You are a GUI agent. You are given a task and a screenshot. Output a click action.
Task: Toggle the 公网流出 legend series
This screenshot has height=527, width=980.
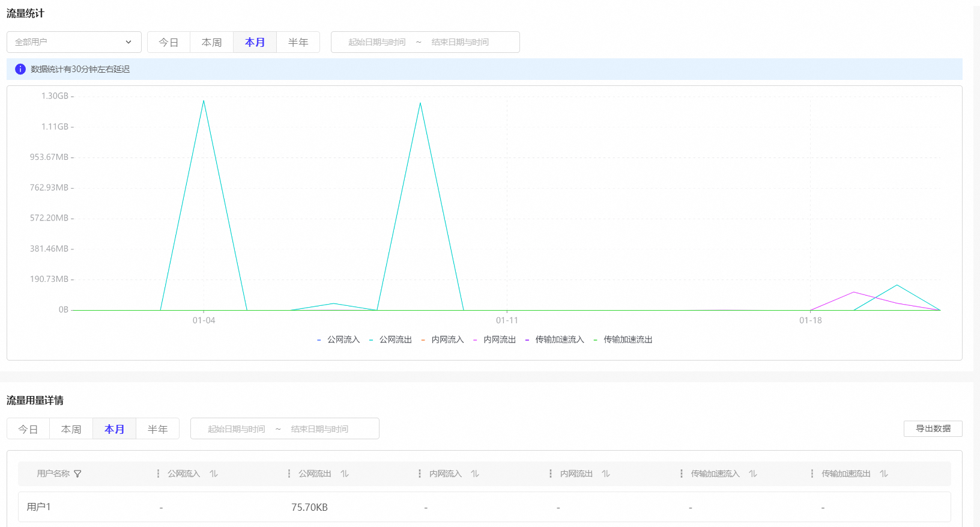click(x=390, y=340)
